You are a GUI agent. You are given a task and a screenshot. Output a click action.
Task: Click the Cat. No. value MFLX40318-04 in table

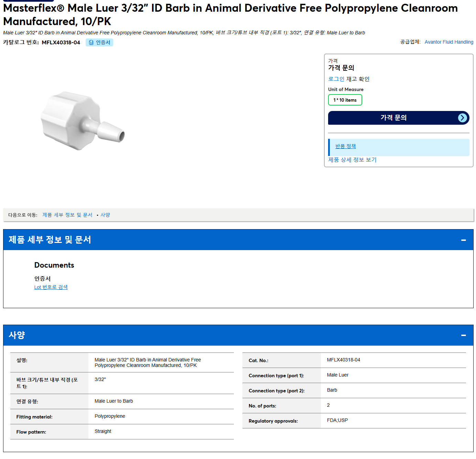[344, 360]
